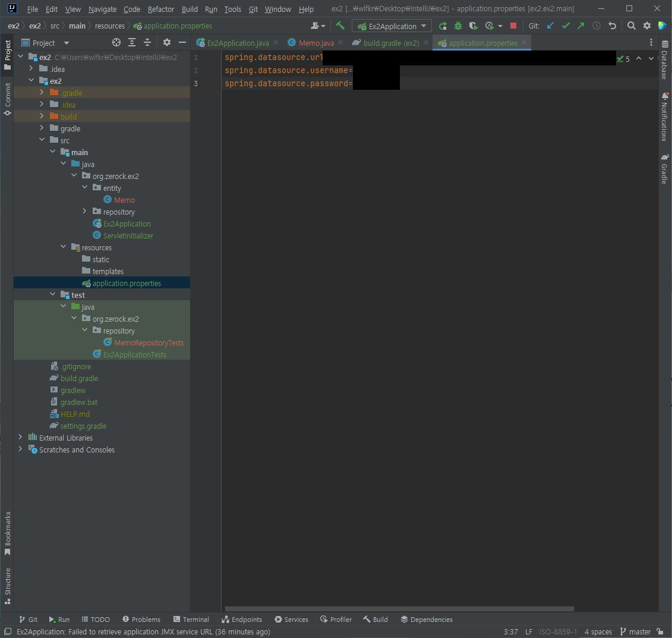672x638 pixels.
Task: Open the Project view type dropdown
Action: [x=67, y=43]
